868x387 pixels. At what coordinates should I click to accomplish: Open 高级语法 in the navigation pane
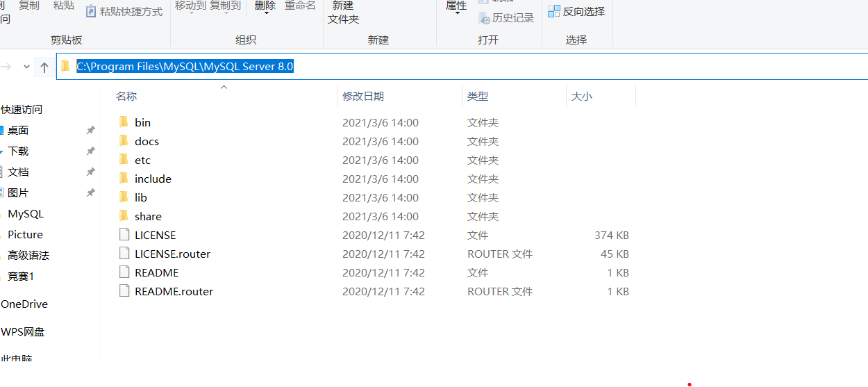[x=28, y=256]
